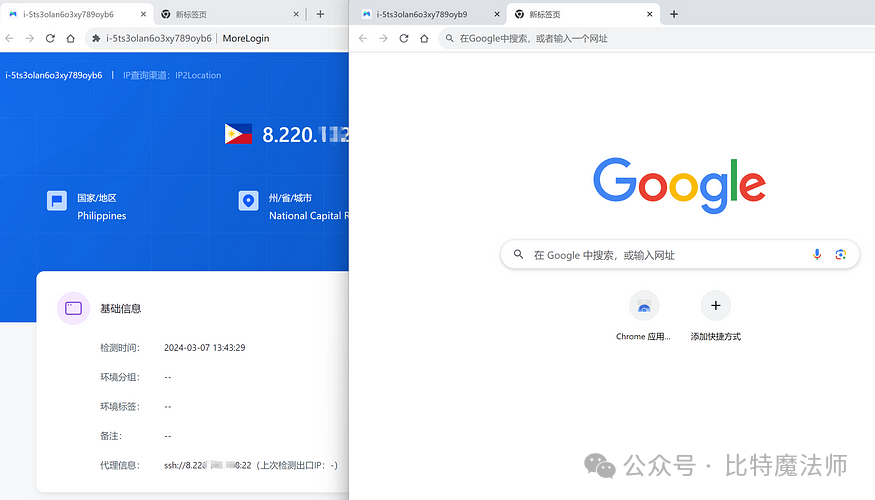Click the 国家/地区 flag square icon

pyautogui.click(x=57, y=201)
